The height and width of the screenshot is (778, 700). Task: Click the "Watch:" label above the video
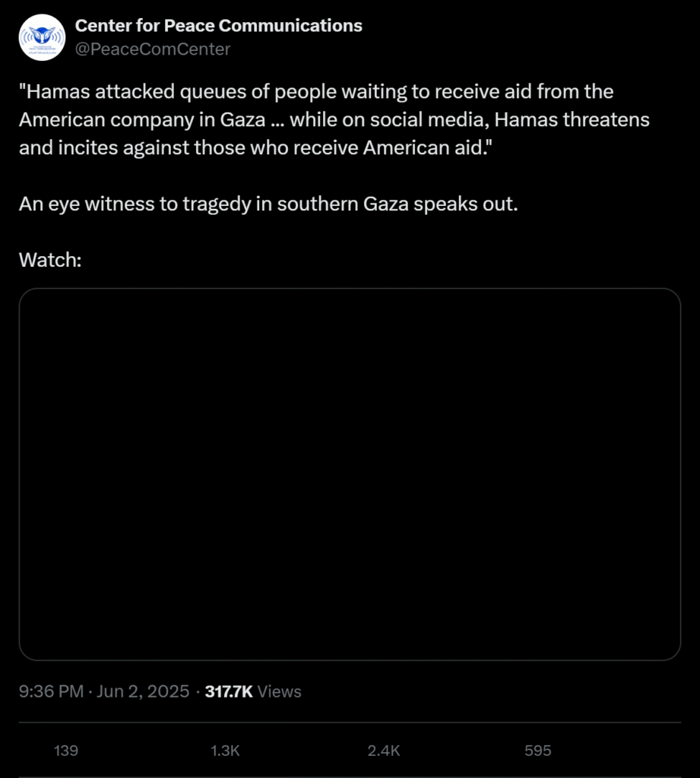tap(50, 260)
